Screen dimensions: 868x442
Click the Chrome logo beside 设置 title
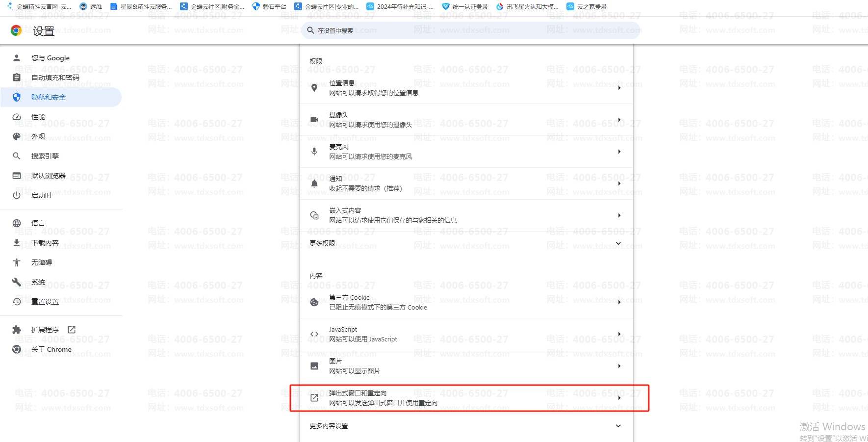pos(16,31)
